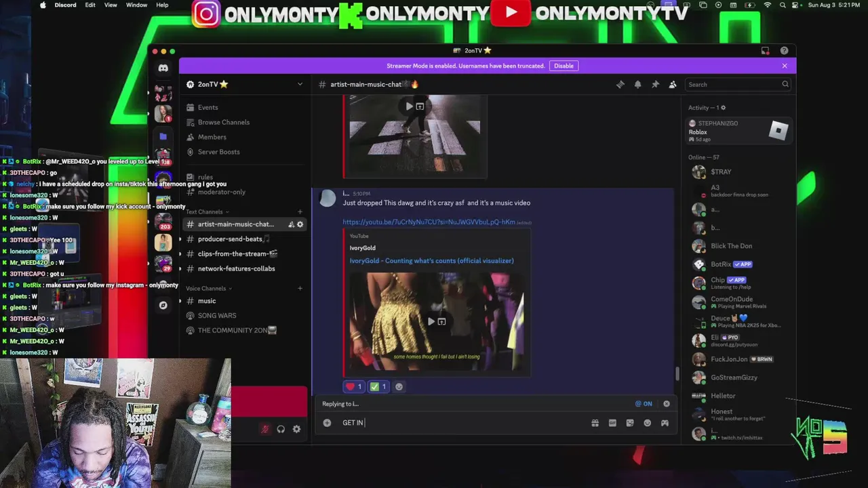Toggle the deafen headphones button
Viewport: 868px width, 488px height.
pyautogui.click(x=281, y=429)
